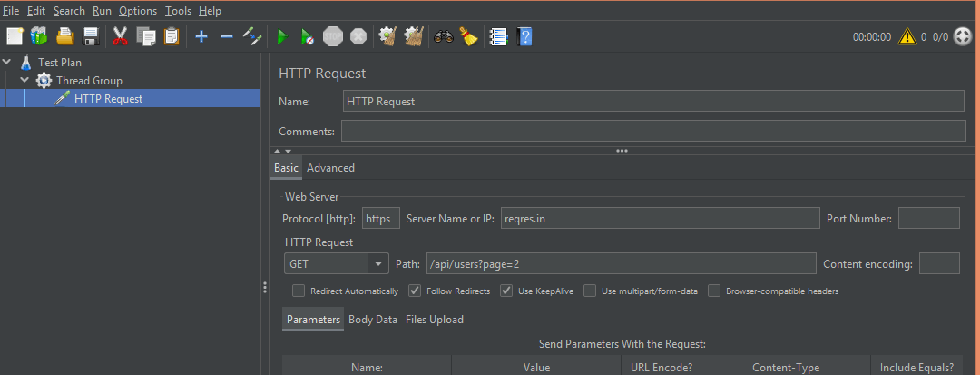Click the Server Name or IP field
This screenshot has height=375, width=980.
(660, 219)
